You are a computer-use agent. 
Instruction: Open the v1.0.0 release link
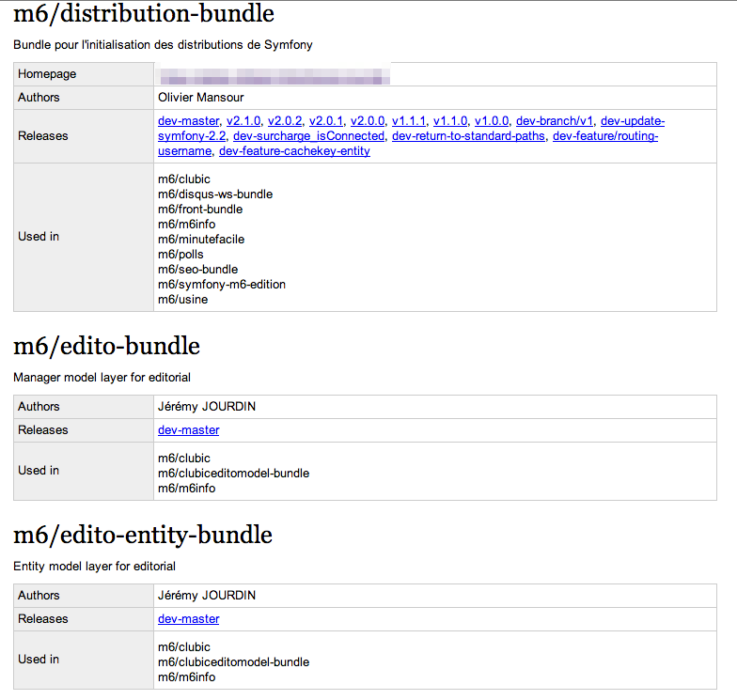pos(492,120)
